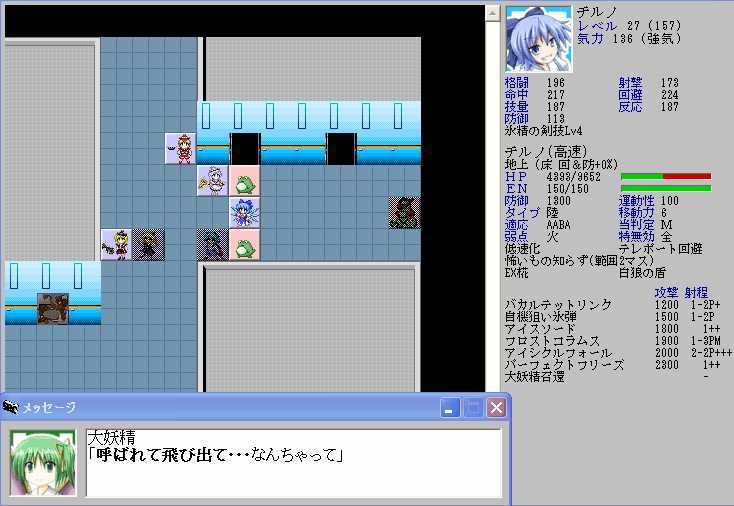Click the unit name チルノ(高速)
The width and height of the screenshot is (734, 506).
tap(546, 152)
